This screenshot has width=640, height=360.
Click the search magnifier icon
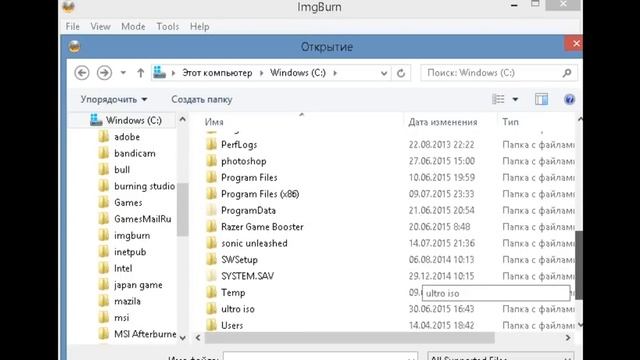pos(567,73)
